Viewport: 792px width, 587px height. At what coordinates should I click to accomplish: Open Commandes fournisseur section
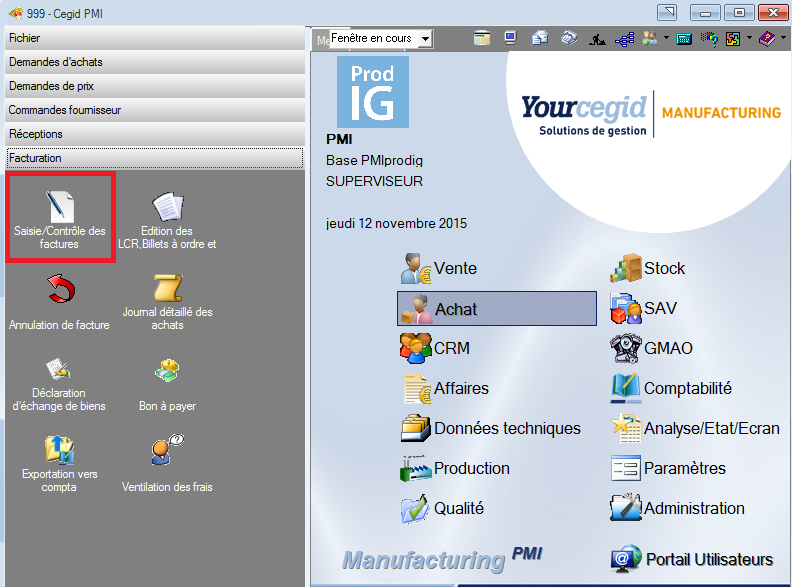(x=155, y=110)
